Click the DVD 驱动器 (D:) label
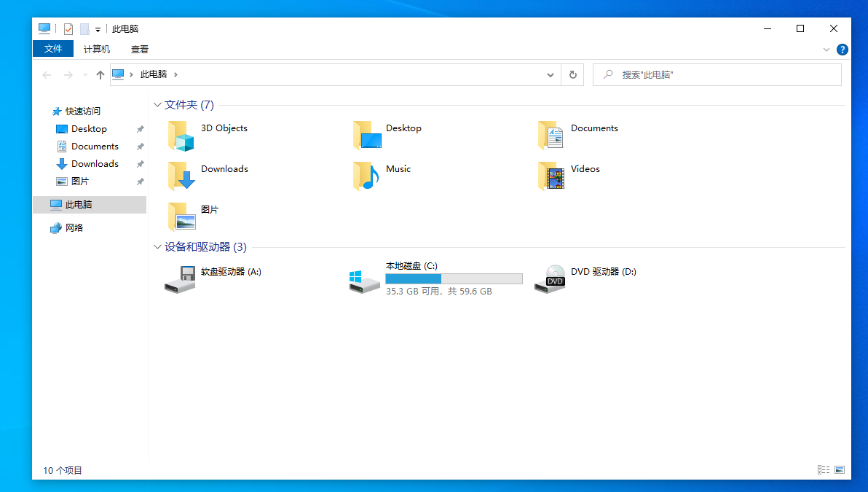 [604, 271]
